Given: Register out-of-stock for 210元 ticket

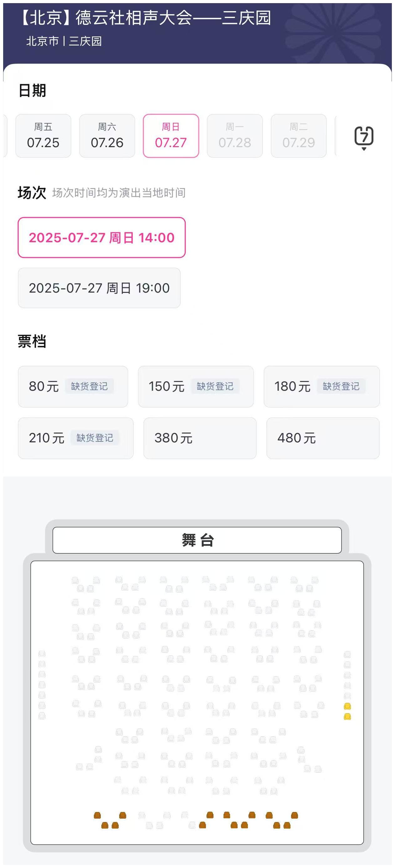Looking at the screenshot, I should pos(95,438).
